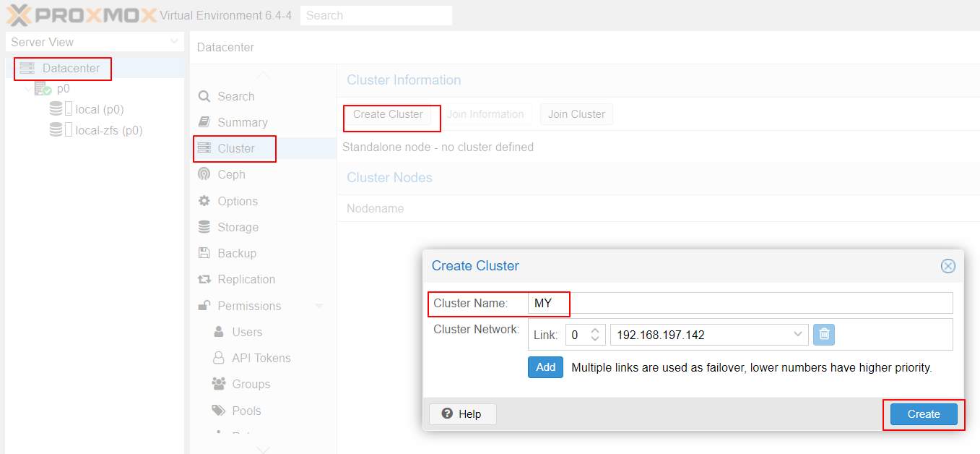Click the Create button in dialog
Screen dimensions: 980x454
pos(924,414)
